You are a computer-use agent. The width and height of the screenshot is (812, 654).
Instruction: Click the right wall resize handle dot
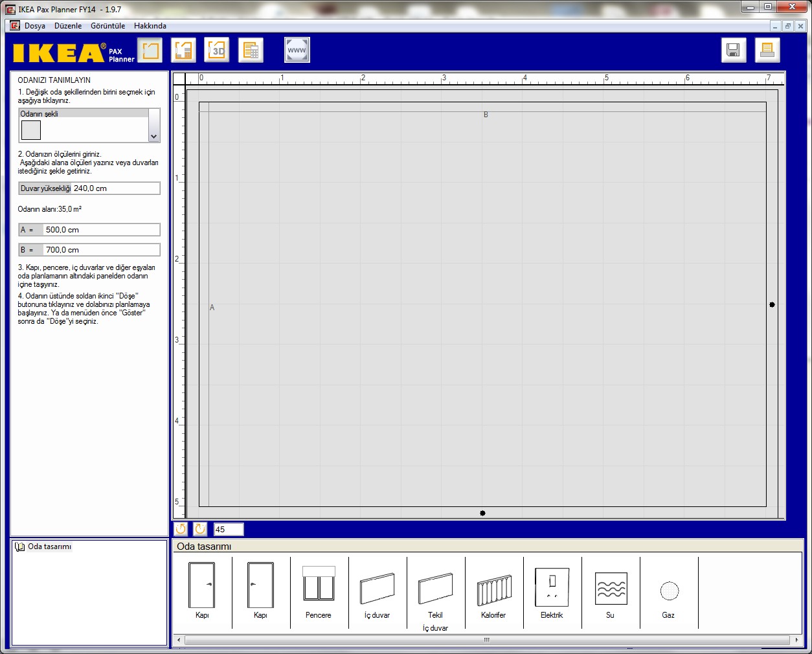(x=772, y=304)
